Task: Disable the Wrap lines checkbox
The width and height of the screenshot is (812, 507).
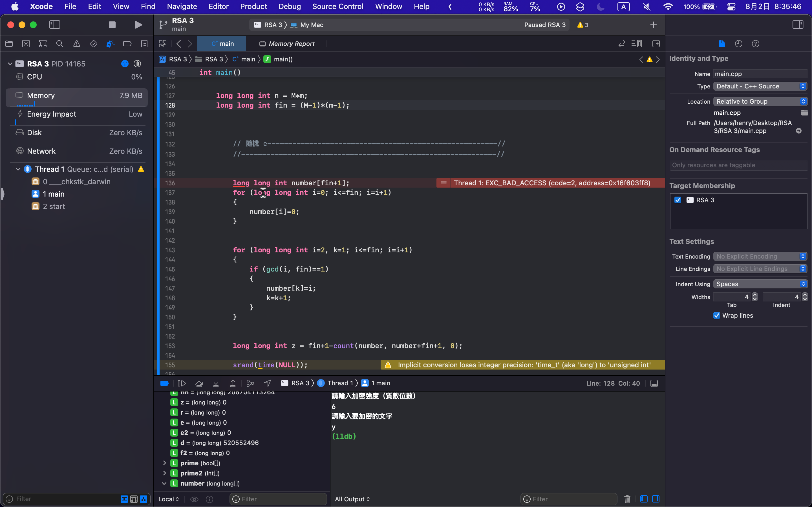Action: click(717, 315)
